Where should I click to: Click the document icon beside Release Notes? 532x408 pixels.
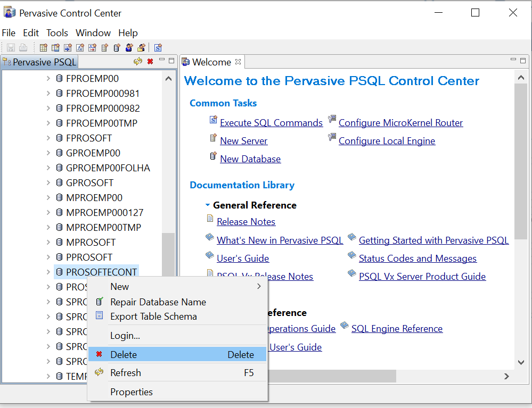(x=210, y=218)
